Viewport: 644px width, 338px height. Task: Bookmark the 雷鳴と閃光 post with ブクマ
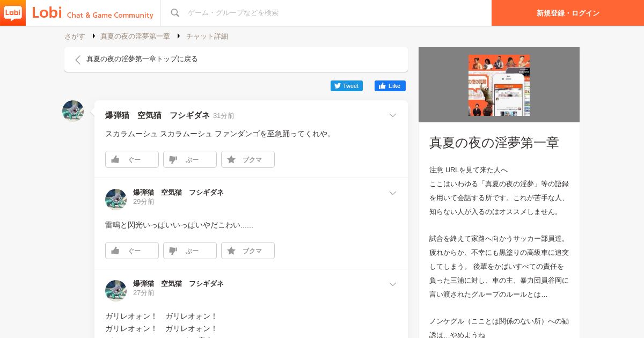248,251
